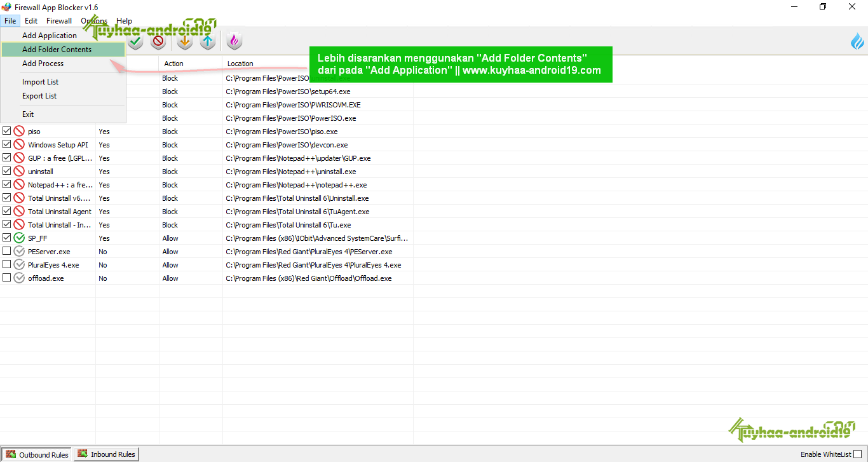Choose Add Application from File menu
The image size is (868, 462).
click(x=63, y=36)
